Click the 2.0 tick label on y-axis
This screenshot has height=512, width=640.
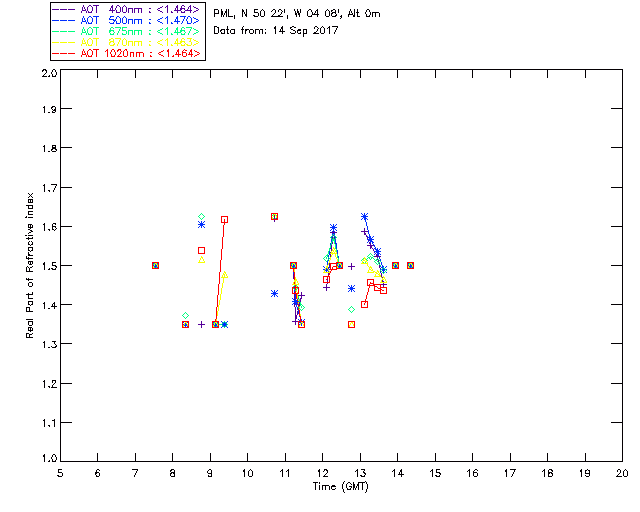(x=49, y=74)
